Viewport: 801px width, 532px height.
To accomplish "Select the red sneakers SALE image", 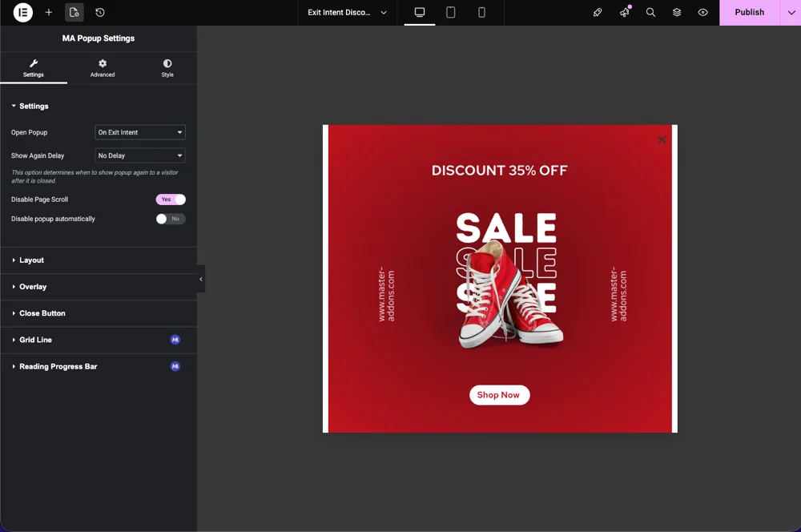I will pos(509,280).
